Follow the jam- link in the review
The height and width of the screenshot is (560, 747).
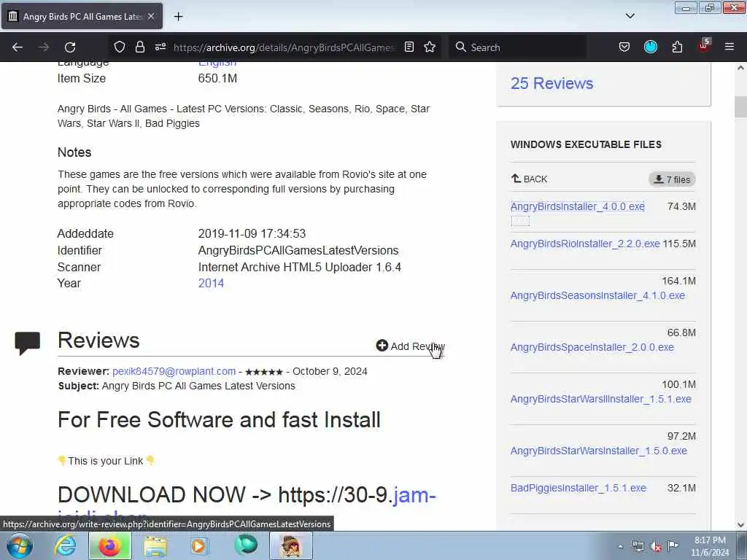414,495
